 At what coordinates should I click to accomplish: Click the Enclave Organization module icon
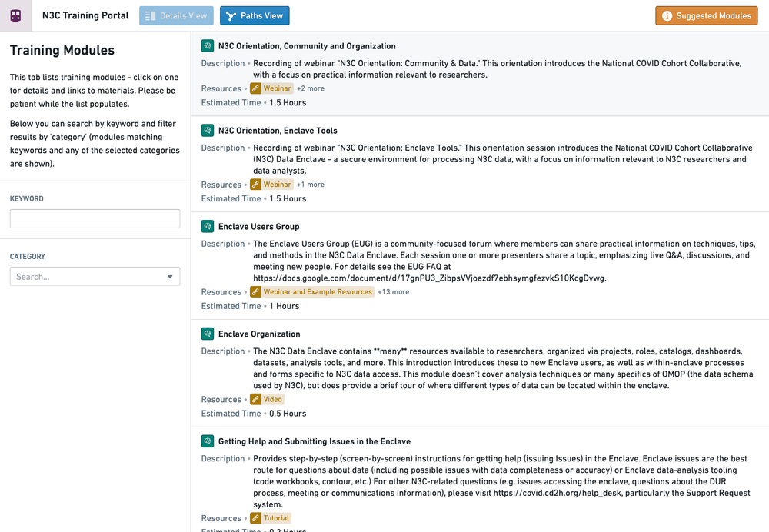pos(207,334)
